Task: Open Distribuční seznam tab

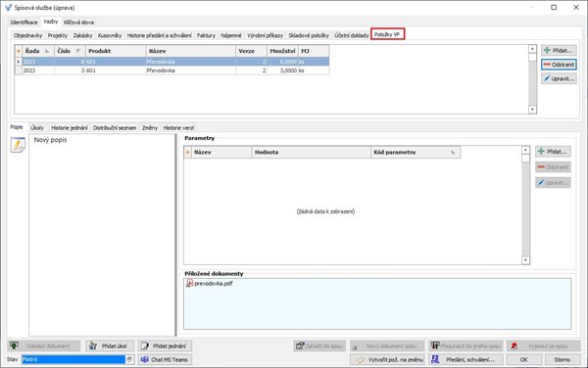Action: 115,127
